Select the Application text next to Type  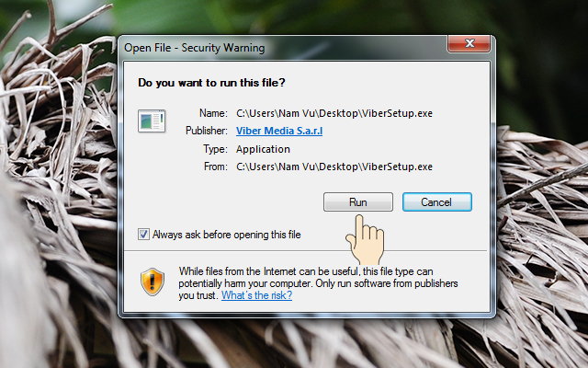[263, 149]
